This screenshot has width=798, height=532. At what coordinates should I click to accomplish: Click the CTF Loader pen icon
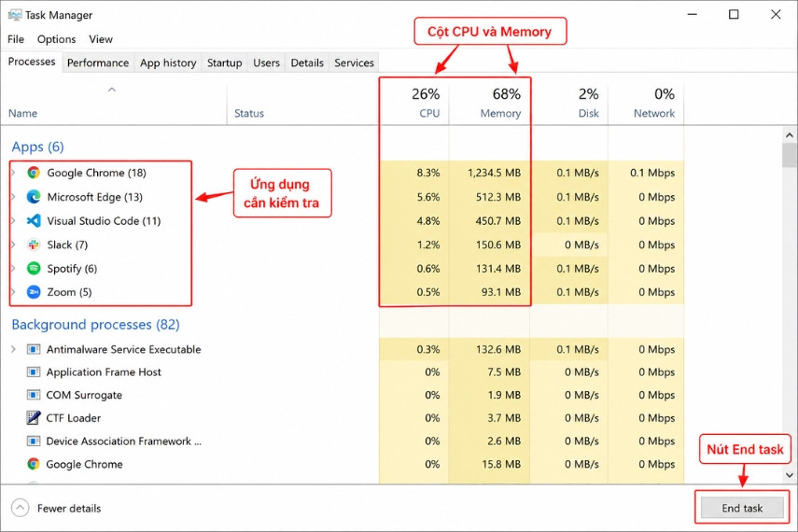[x=33, y=418]
